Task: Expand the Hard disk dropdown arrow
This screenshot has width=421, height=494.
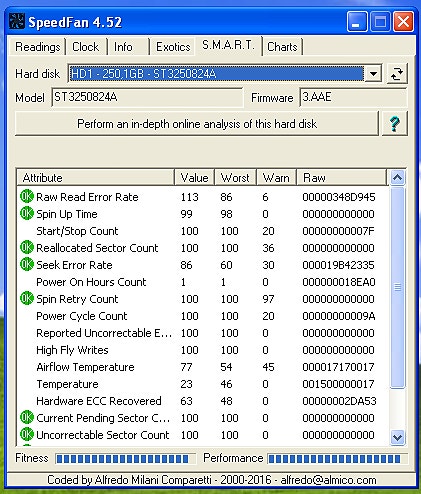Action: [x=373, y=73]
